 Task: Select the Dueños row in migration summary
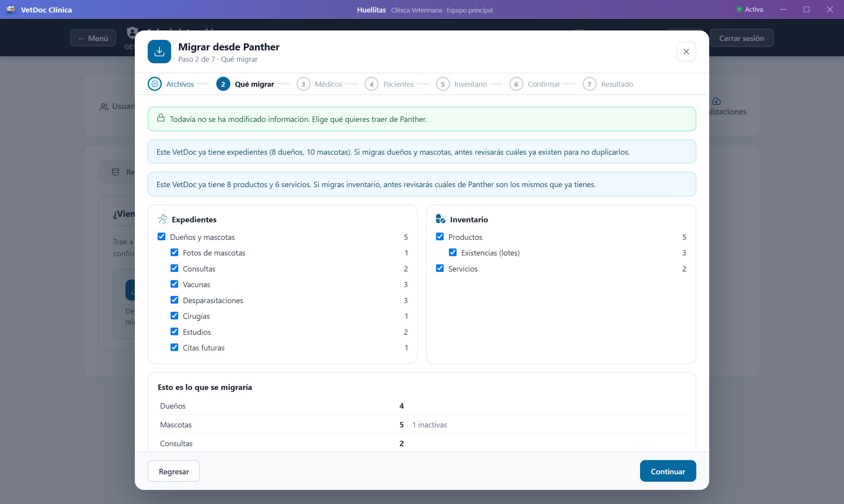click(422, 406)
